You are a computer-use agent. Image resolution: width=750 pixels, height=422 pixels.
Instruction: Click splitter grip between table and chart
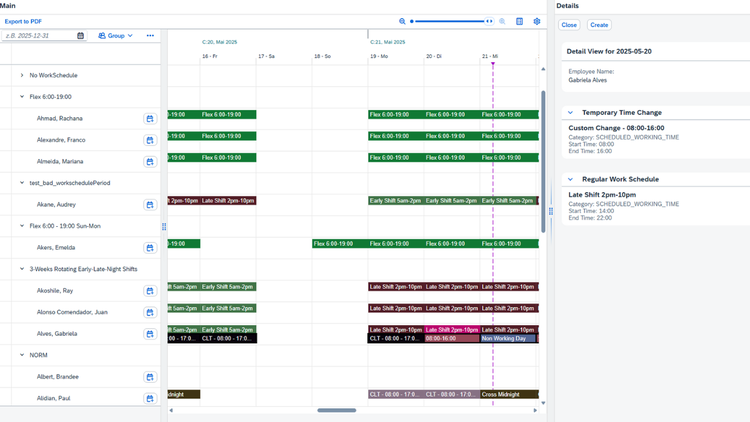164,226
